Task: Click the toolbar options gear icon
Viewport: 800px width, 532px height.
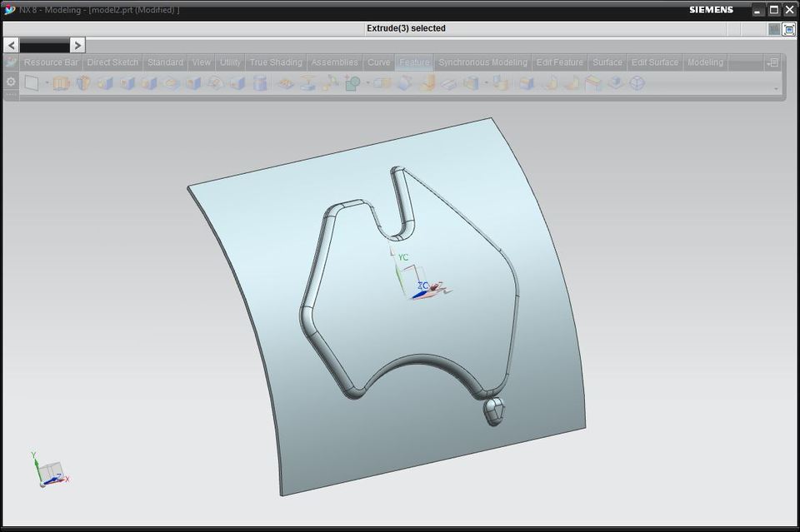Action: [x=10, y=82]
